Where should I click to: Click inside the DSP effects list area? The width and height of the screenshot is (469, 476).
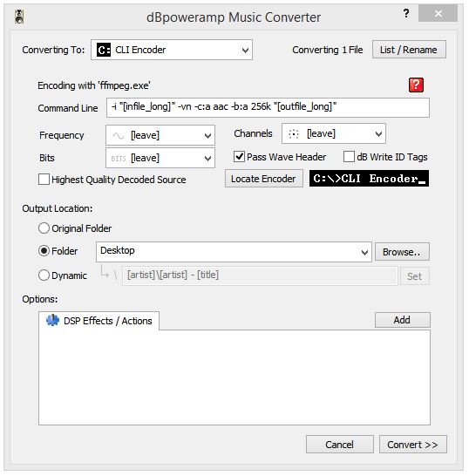pyautogui.click(x=234, y=377)
